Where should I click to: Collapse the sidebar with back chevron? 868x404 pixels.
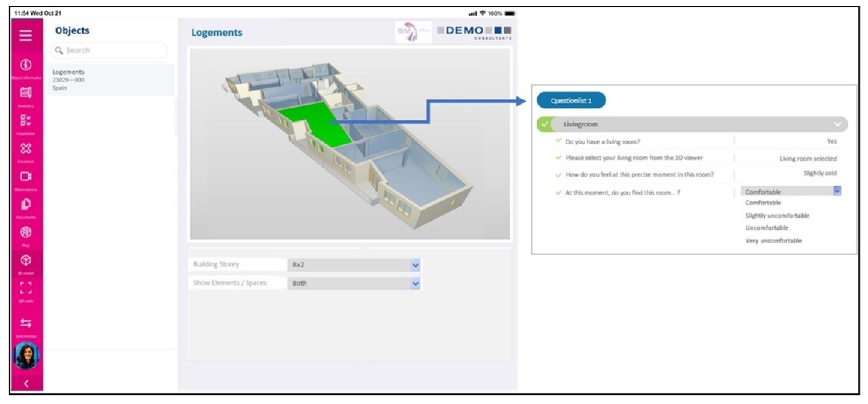pyautogui.click(x=26, y=383)
